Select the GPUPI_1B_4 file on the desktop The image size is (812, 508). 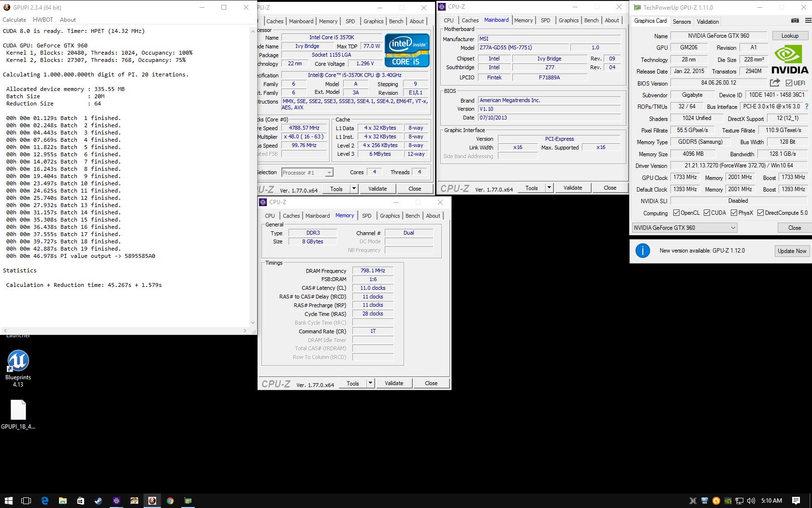(18, 415)
